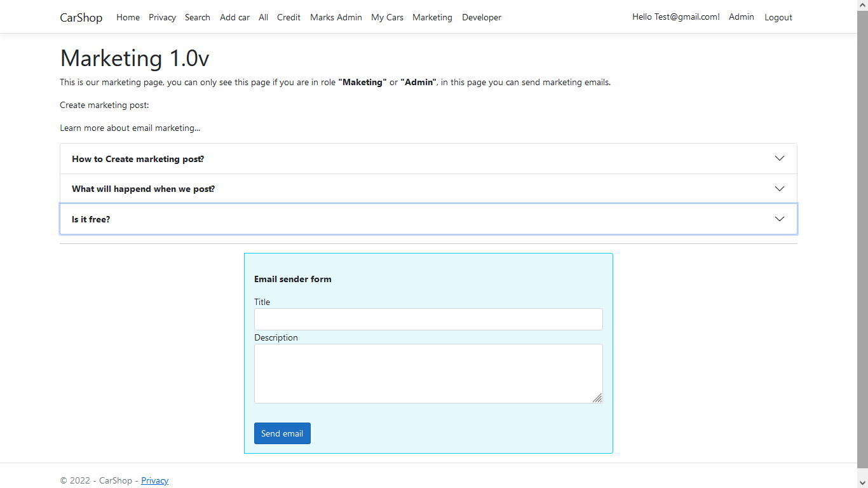
Task: Expand the "Is it free?" accordion item
Action: [x=428, y=219]
